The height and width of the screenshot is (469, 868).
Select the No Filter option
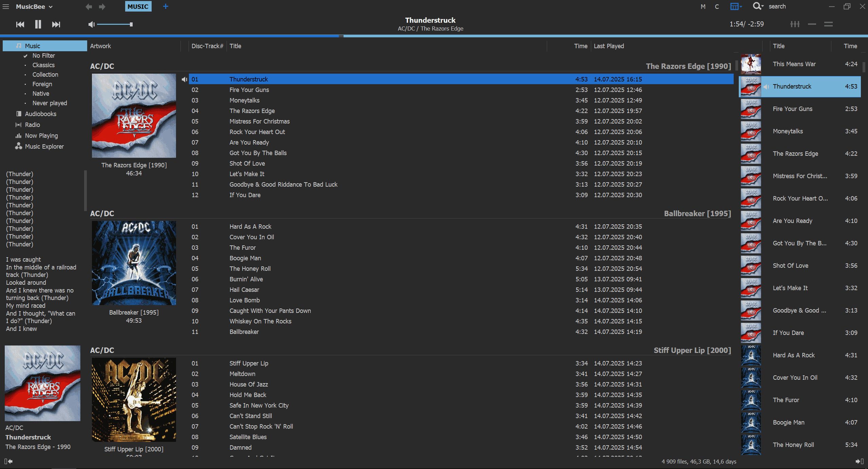43,55
